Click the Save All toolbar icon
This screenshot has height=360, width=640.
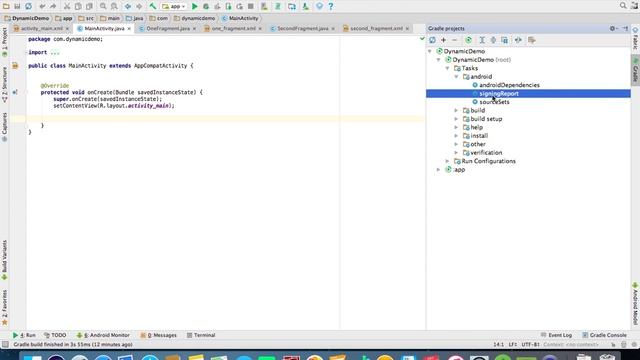[x=17, y=6]
